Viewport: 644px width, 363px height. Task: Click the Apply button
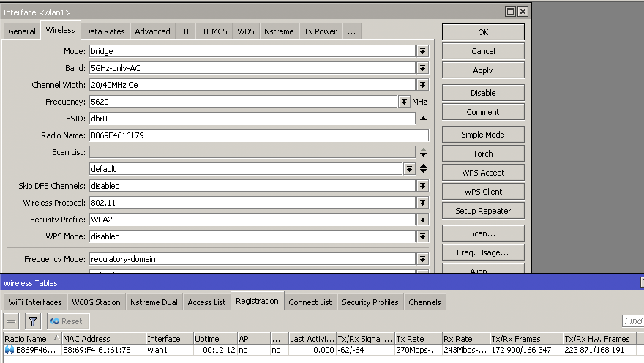pyautogui.click(x=483, y=70)
